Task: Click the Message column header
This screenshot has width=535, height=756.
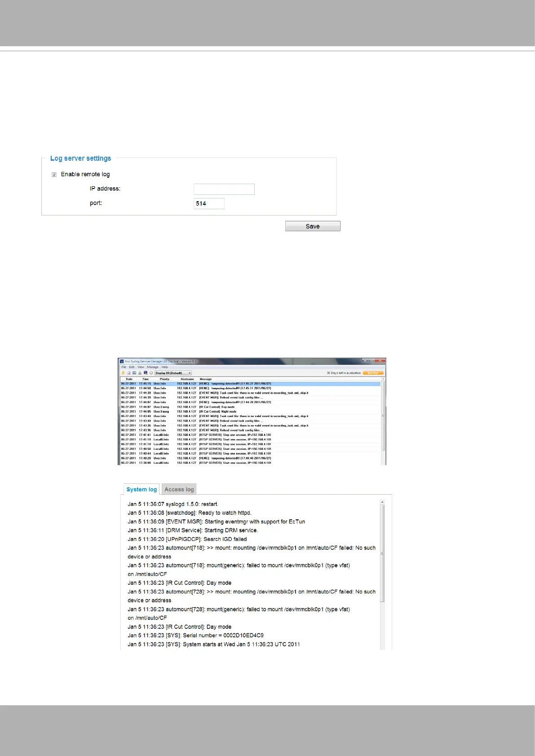Action: pyautogui.click(x=206, y=379)
